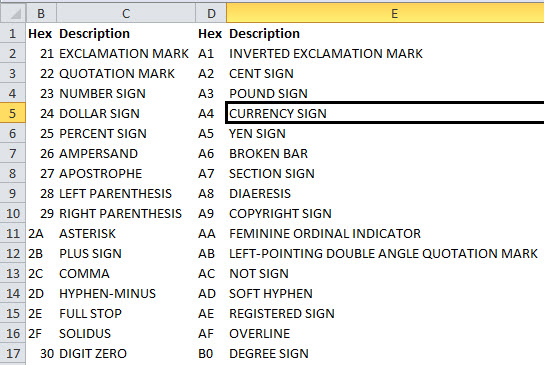The height and width of the screenshot is (365, 544).
Task: Select highlighted column E header
Action: pos(385,13)
